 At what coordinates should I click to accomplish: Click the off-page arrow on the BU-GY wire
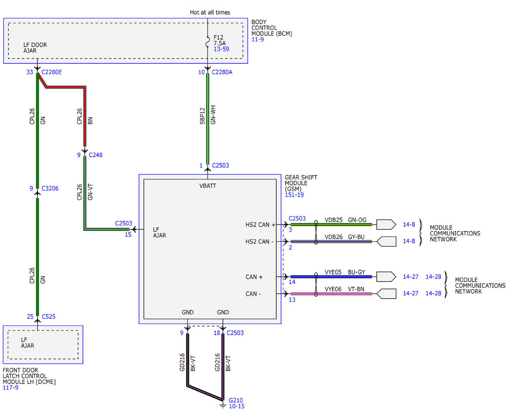pos(386,277)
